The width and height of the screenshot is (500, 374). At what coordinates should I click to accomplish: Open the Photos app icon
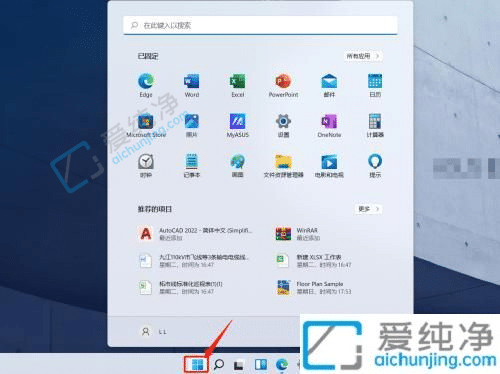pyautogui.click(x=192, y=126)
